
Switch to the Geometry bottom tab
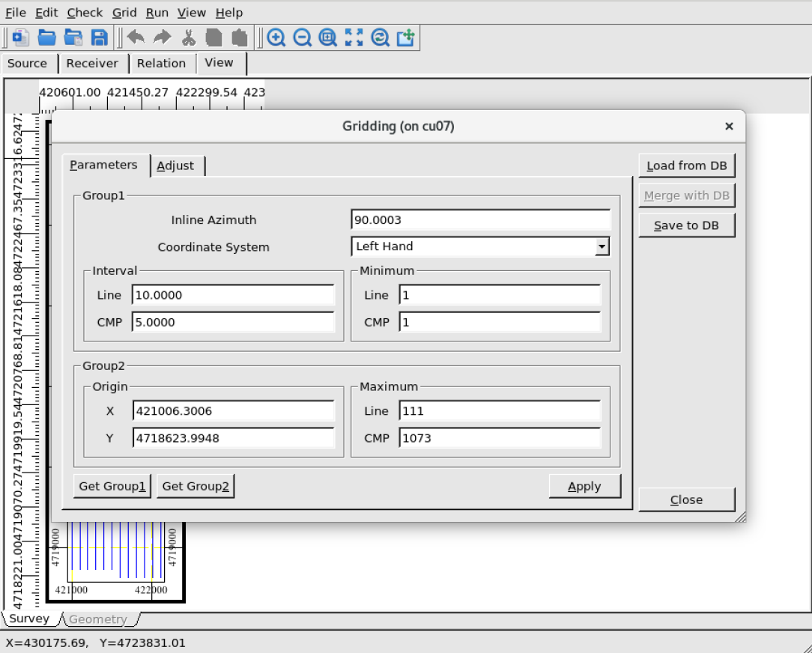point(98,619)
